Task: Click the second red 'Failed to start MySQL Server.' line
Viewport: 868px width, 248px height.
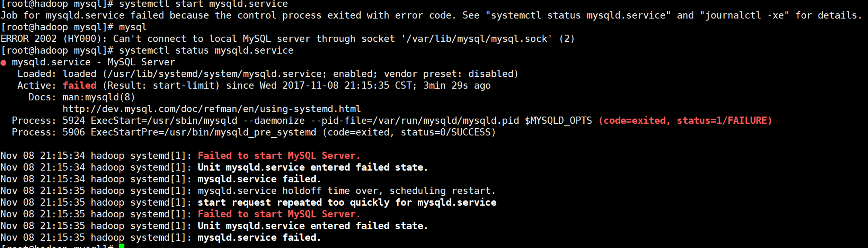Action: pos(279,214)
